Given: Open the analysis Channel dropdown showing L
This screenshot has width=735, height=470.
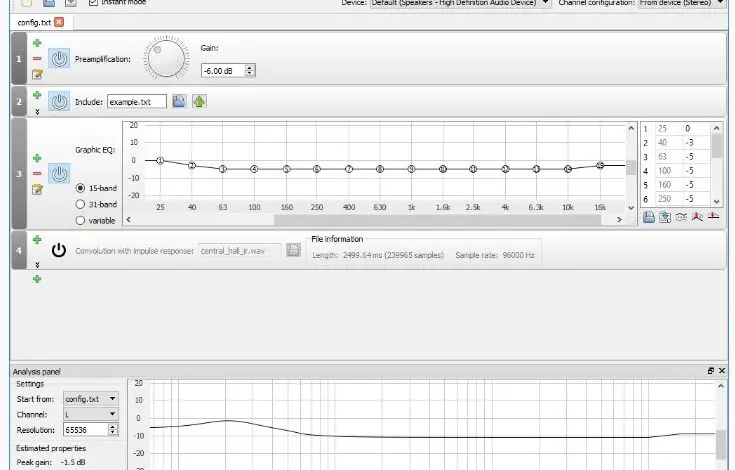Looking at the screenshot, I should coord(91,414).
